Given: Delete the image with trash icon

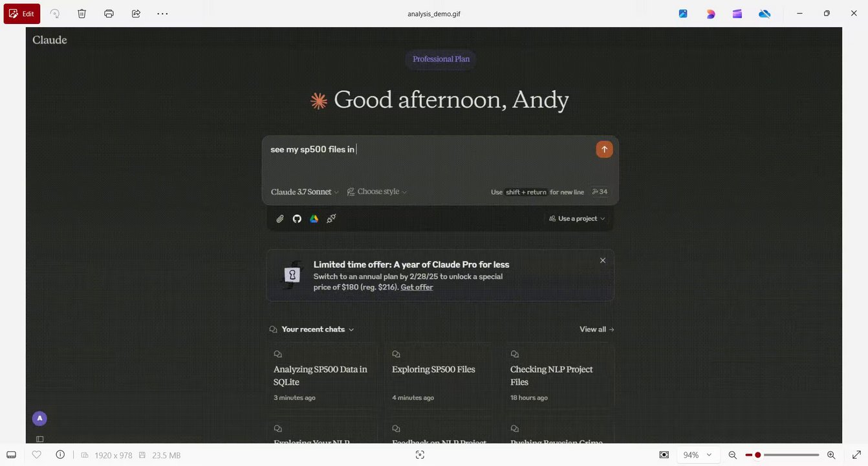Looking at the screenshot, I should tap(82, 14).
